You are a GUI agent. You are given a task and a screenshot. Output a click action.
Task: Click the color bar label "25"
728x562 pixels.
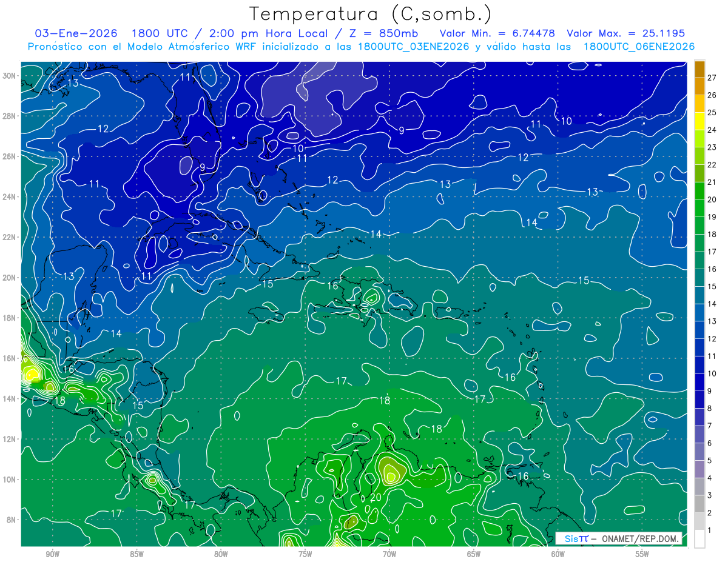[712, 112]
